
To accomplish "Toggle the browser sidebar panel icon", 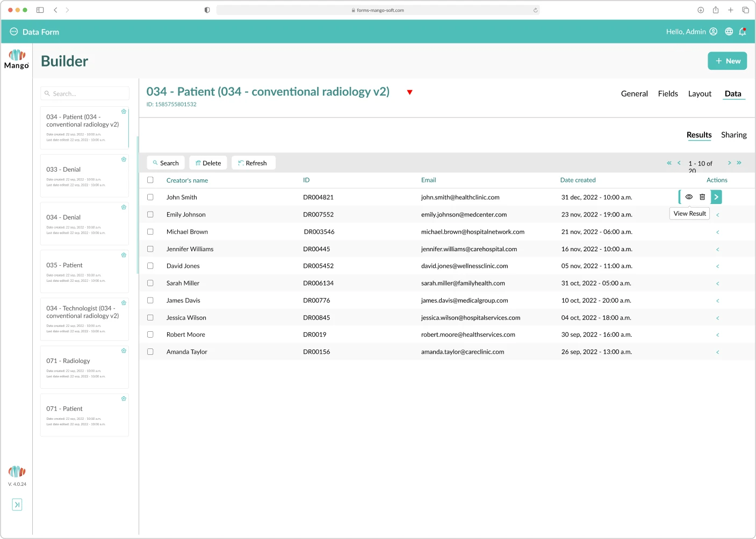I will [x=40, y=10].
